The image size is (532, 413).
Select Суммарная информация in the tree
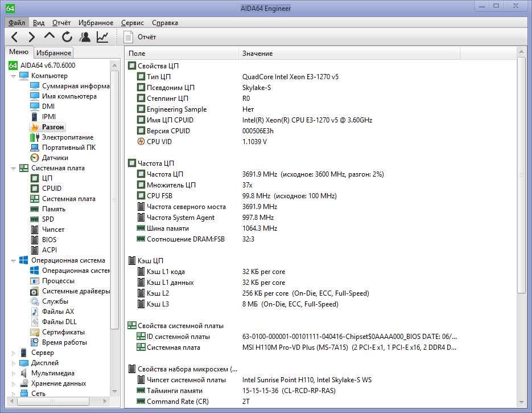tap(76, 86)
